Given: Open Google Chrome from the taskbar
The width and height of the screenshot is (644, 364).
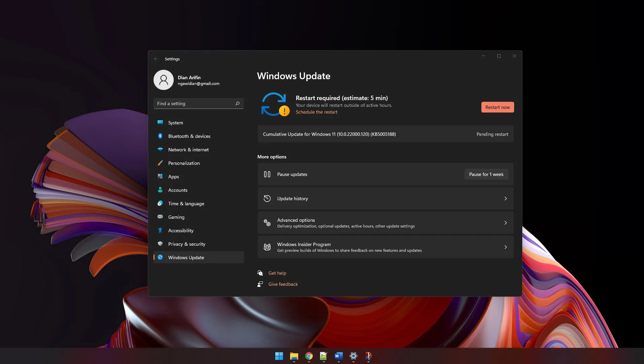Looking at the screenshot, I should tap(309, 356).
